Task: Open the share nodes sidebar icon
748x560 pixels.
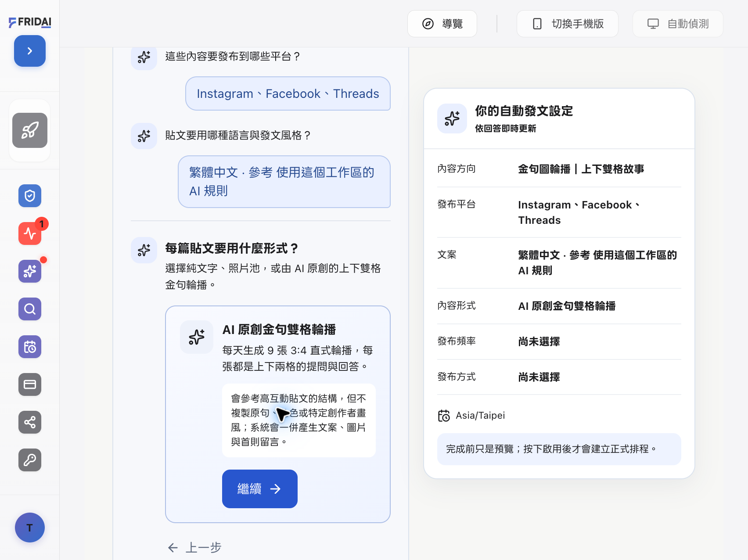Action: pyautogui.click(x=30, y=422)
